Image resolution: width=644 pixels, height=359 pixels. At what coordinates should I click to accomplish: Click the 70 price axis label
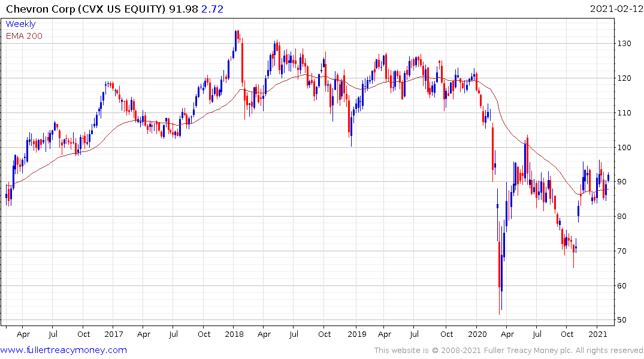click(622, 251)
